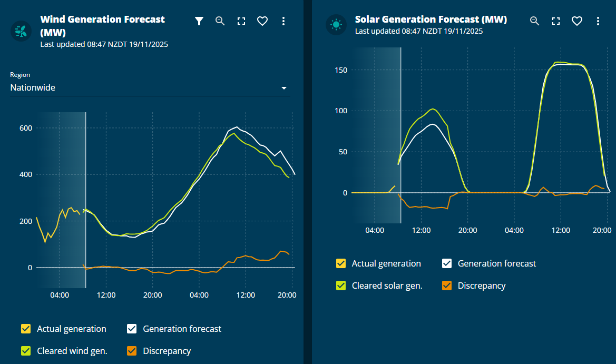Toggle wind Generation forecast checkbox
This screenshot has height=364, width=616.
(x=132, y=329)
